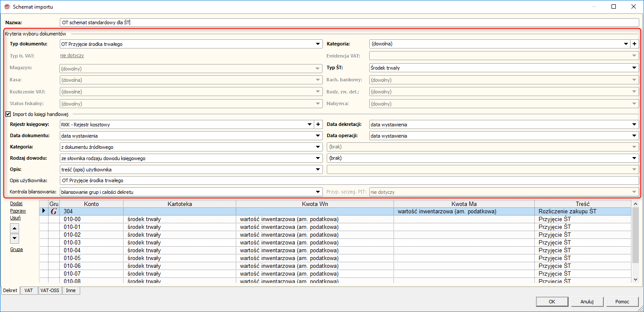This screenshot has height=312, width=644.
Task: Move row down with the arrow button
Action: pyautogui.click(x=14, y=238)
